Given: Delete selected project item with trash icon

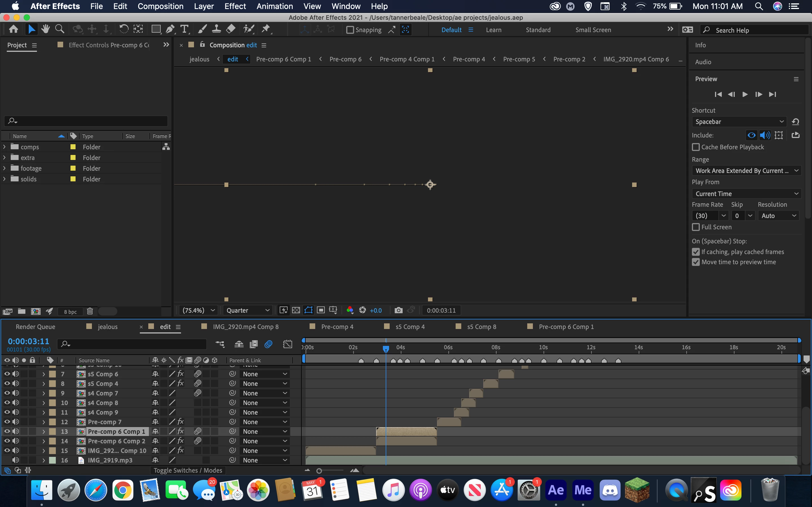Looking at the screenshot, I should [90, 312].
